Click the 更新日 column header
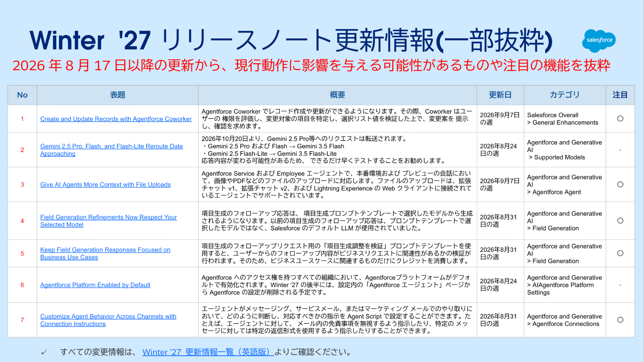Image resolution: width=644 pixels, height=362 pixels. (500, 95)
